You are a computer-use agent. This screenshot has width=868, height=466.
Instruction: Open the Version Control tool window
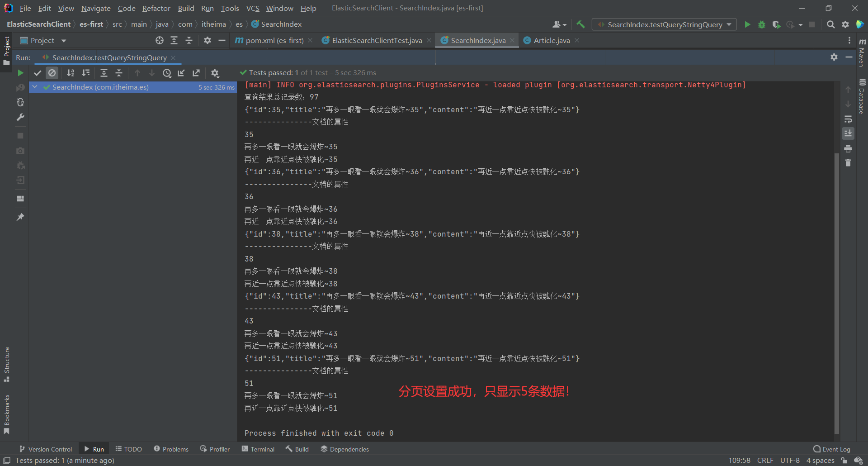click(46, 449)
